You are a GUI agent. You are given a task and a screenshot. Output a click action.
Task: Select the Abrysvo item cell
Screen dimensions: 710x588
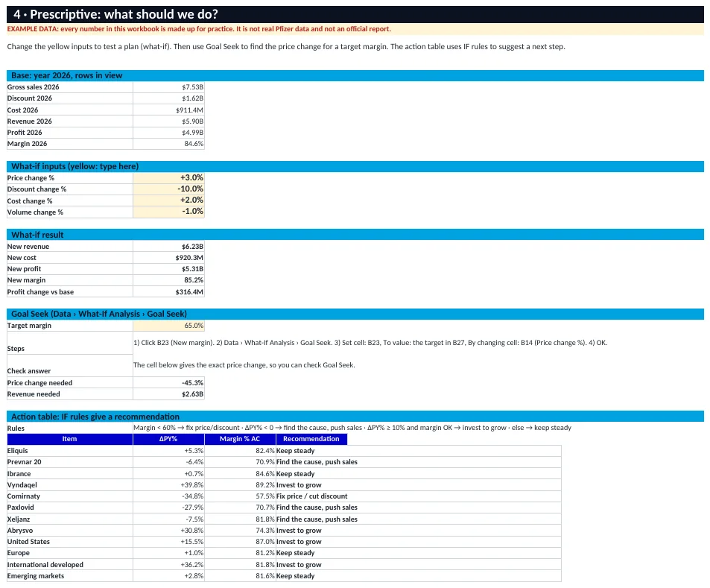(70, 531)
